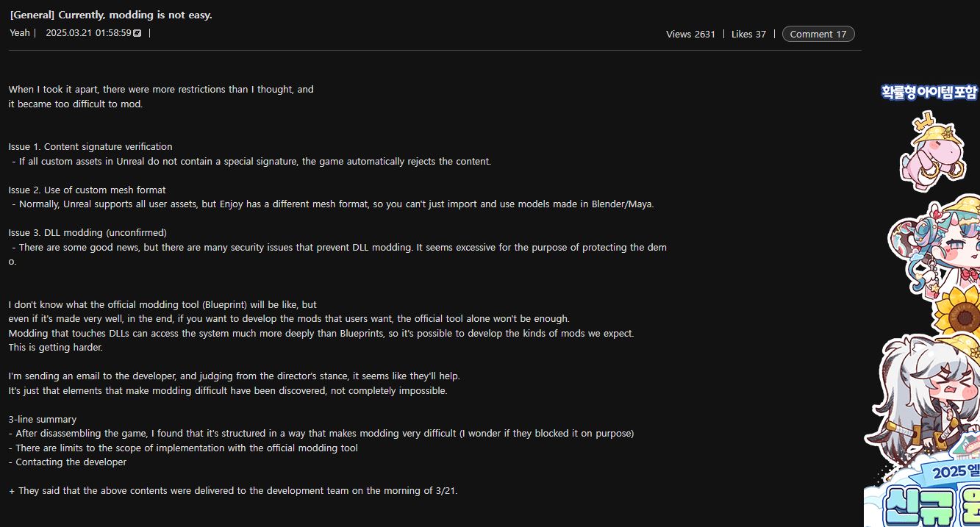Click the 3-line summary heading
Image resolution: width=980 pixels, height=527 pixels.
43,420
